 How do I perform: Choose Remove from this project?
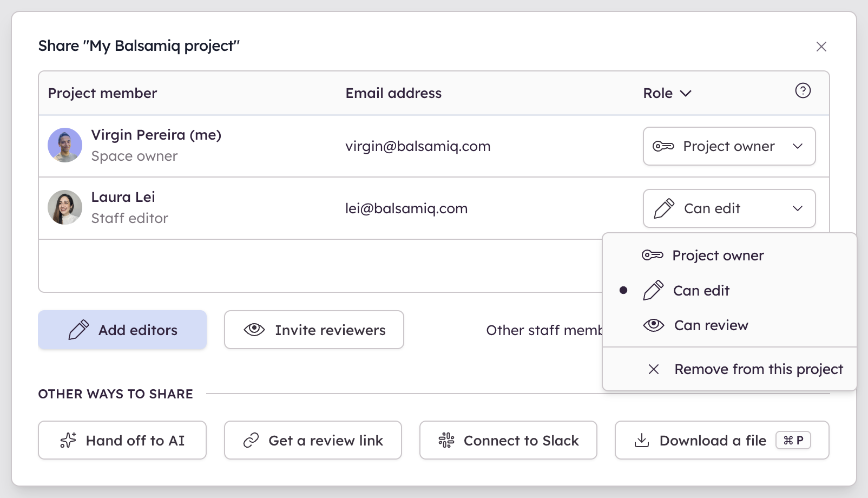(729, 369)
